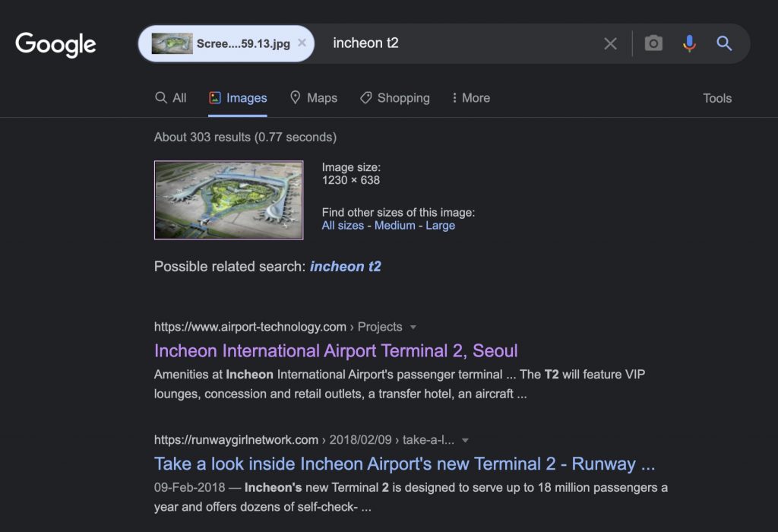Open the Maps tab
The image size is (778, 532).
(314, 98)
